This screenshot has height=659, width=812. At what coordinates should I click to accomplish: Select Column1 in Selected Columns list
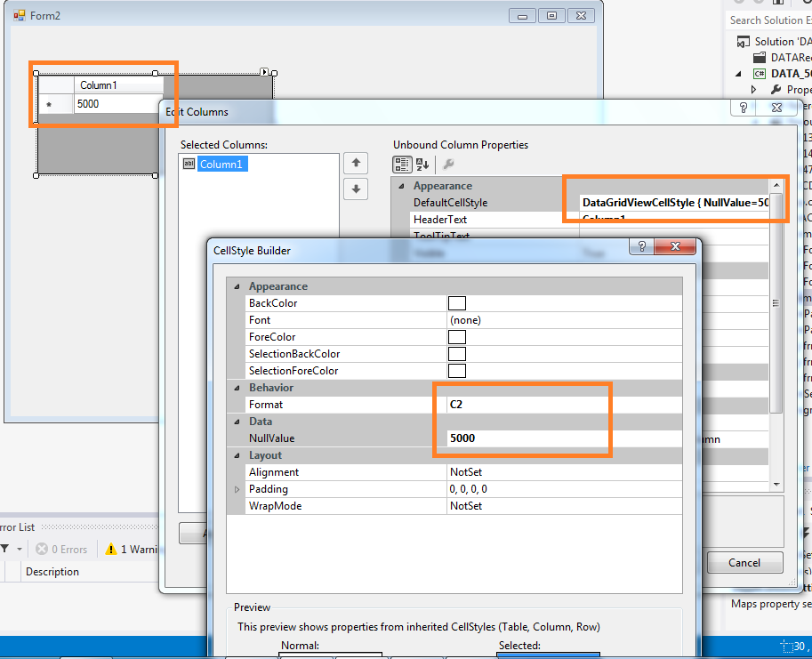pos(222,164)
